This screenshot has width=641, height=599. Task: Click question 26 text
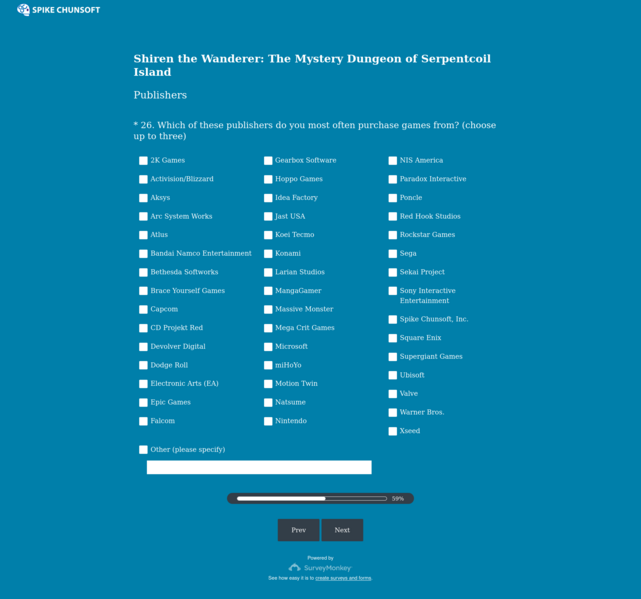pos(315,130)
